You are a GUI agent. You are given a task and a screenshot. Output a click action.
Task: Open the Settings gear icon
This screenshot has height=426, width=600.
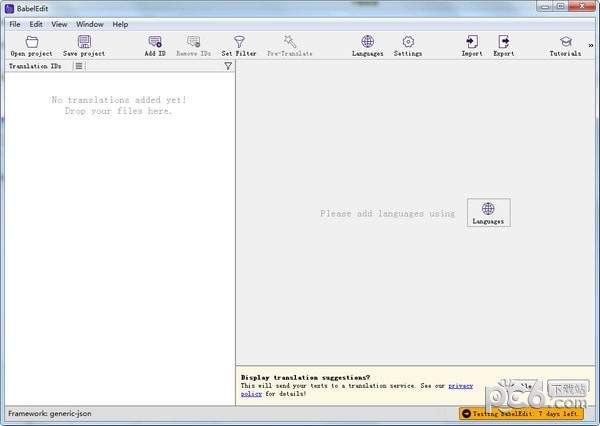click(x=408, y=42)
